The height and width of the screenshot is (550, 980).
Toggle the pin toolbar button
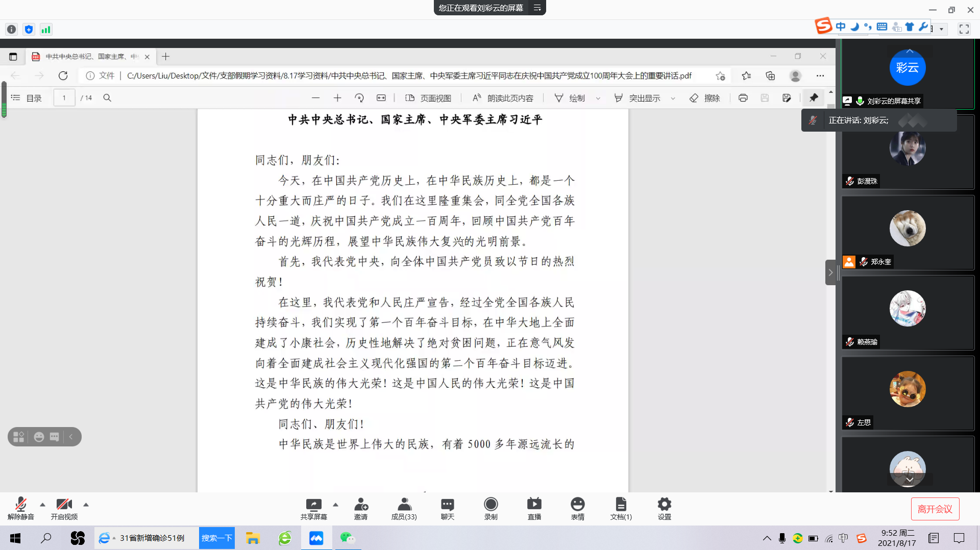[814, 97]
